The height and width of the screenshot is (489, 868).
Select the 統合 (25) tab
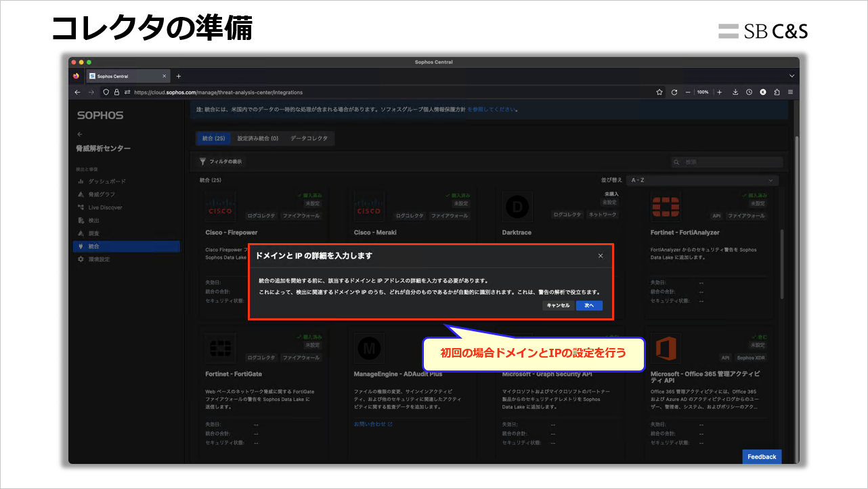(x=213, y=138)
